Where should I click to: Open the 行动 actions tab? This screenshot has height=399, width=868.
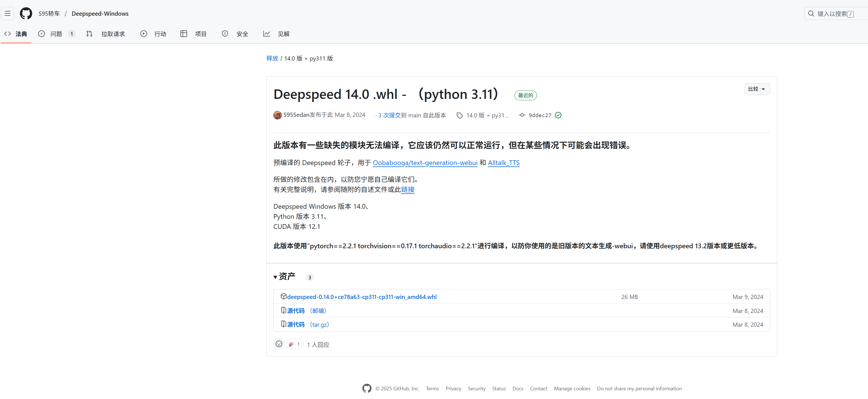pyautogui.click(x=160, y=34)
